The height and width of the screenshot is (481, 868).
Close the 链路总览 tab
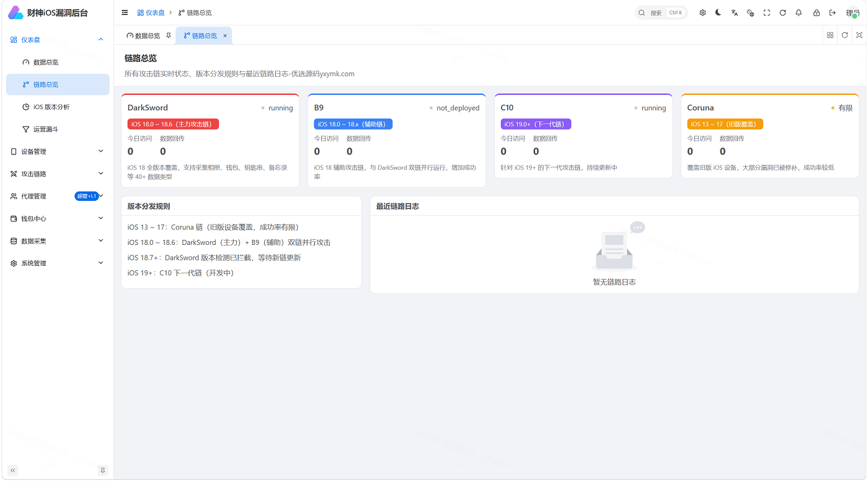tap(225, 35)
